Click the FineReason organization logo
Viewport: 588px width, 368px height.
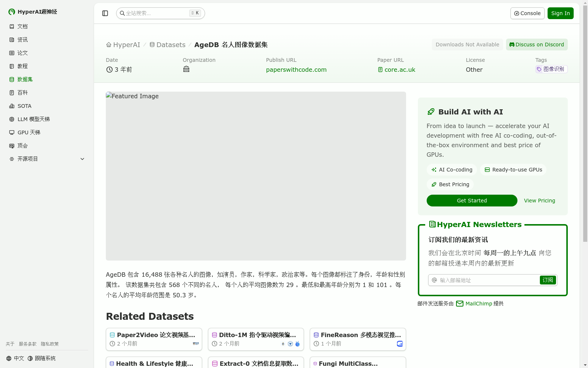(400, 344)
